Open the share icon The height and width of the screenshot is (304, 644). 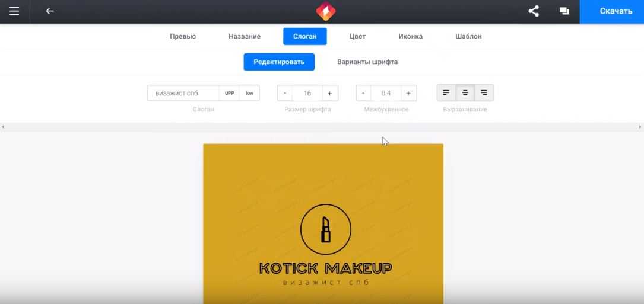pyautogui.click(x=534, y=11)
